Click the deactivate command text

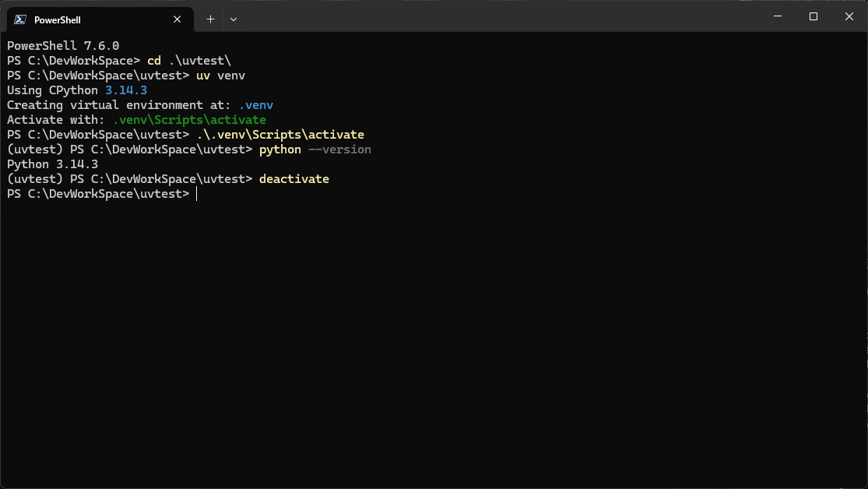coord(293,179)
